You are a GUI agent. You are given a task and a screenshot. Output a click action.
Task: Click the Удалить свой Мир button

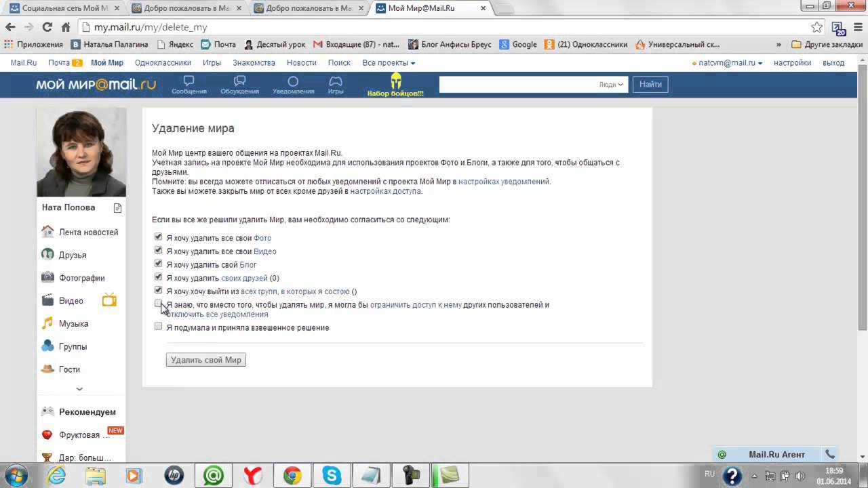pyautogui.click(x=206, y=360)
